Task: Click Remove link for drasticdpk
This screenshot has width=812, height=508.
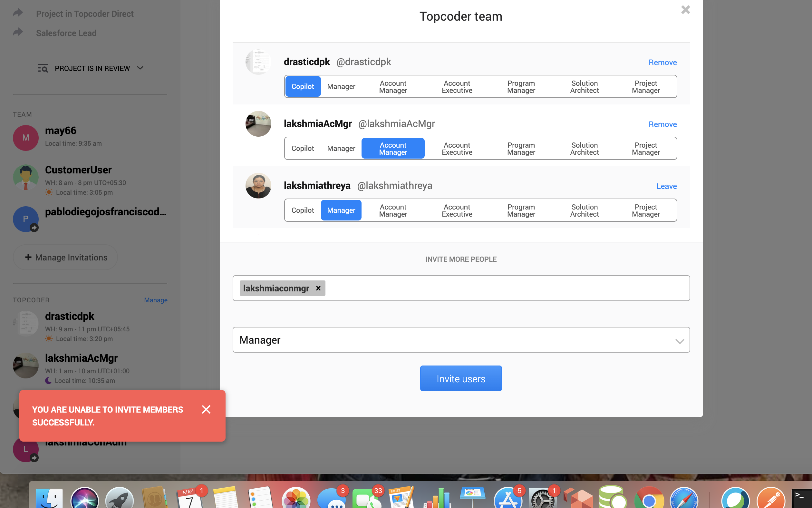Action: pyautogui.click(x=662, y=63)
